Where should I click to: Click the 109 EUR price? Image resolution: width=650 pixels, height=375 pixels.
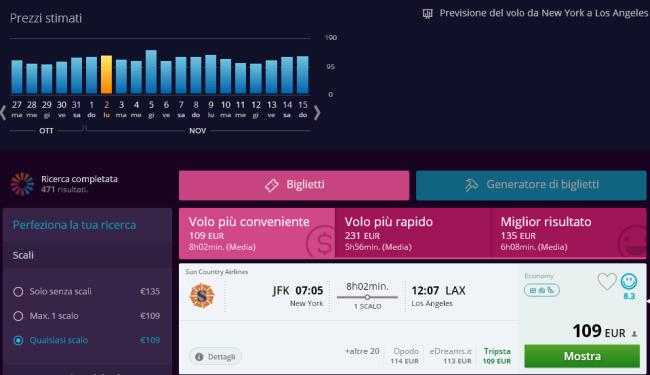point(599,331)
